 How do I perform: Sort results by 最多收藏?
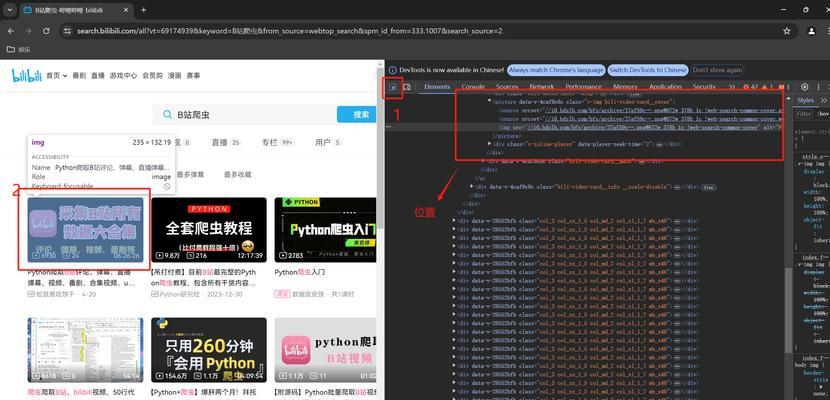237,175
